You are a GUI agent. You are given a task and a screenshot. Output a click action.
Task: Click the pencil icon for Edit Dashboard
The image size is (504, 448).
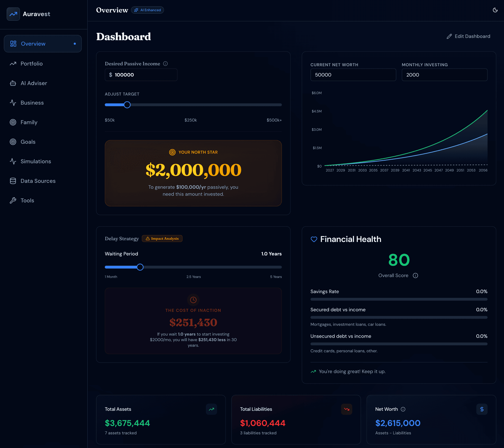point(449,36)
